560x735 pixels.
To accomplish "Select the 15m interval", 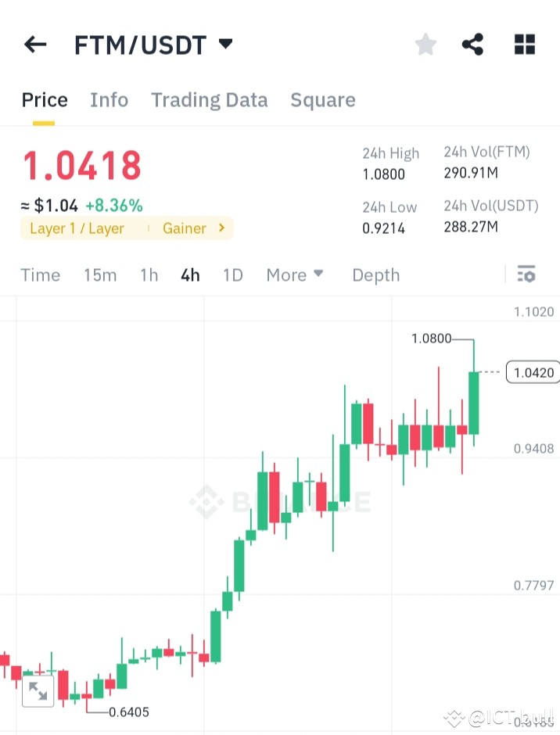I will coord(100,274).
